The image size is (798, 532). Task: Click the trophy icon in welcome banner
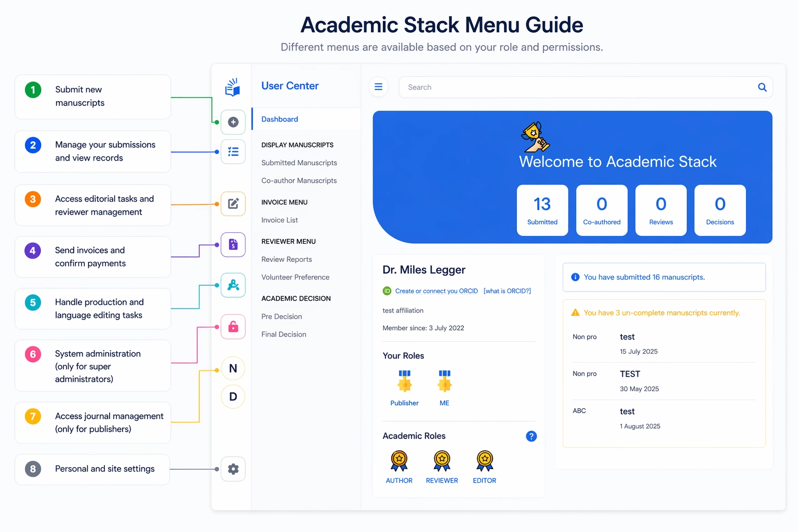(x=535, y=137)
